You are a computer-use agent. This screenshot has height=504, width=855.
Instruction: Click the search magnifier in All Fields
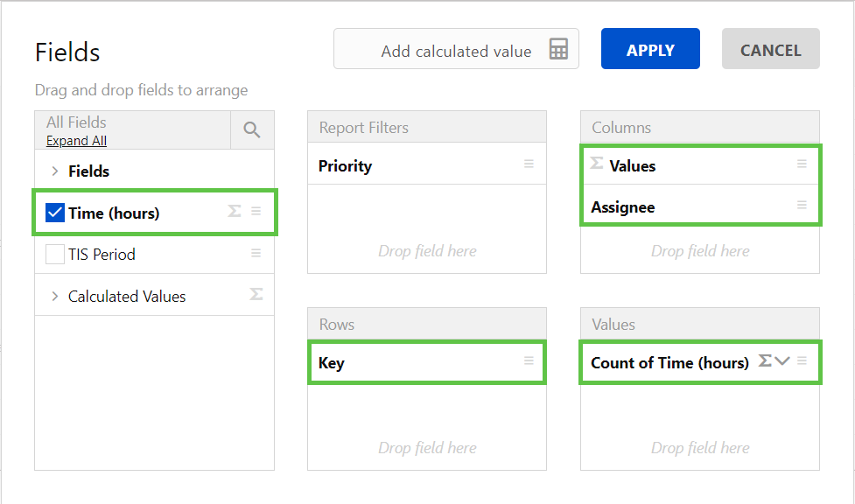click(252, 130)
